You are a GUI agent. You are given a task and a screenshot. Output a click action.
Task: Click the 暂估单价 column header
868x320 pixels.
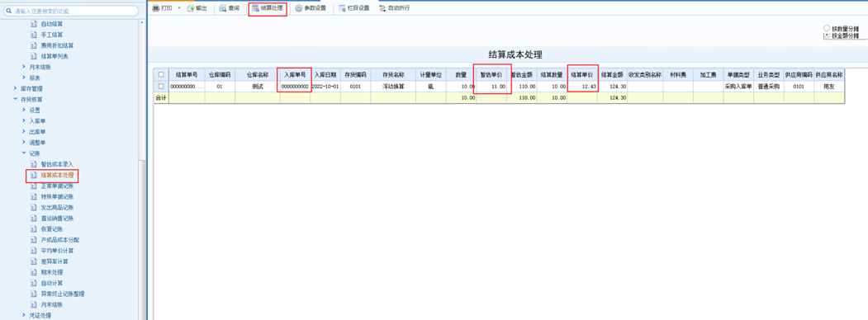point(491,74)
